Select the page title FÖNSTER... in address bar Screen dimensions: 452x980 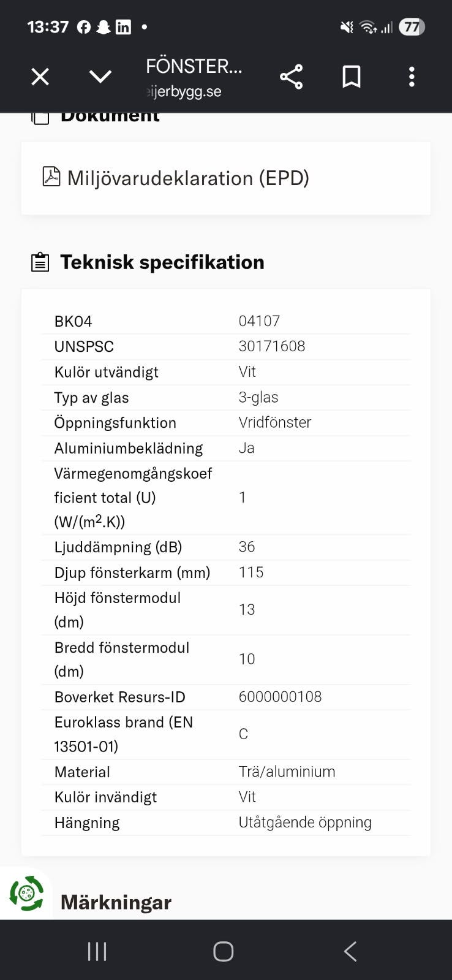click(x=194, y=66)
